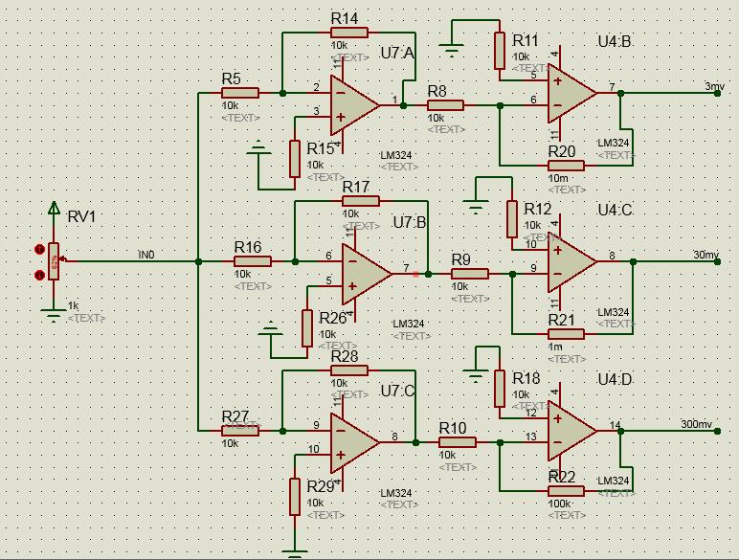Select resistor R29 symbol
Image resolution: width=739 pixels, height=560 pixels.
pos(295,497)
